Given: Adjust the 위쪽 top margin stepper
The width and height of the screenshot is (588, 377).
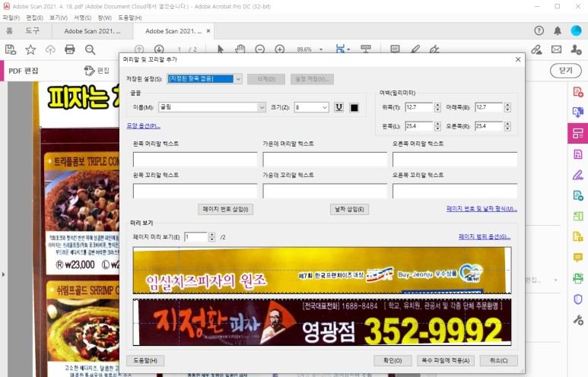Looking at the screenshot, I should [x=437, y=108].
